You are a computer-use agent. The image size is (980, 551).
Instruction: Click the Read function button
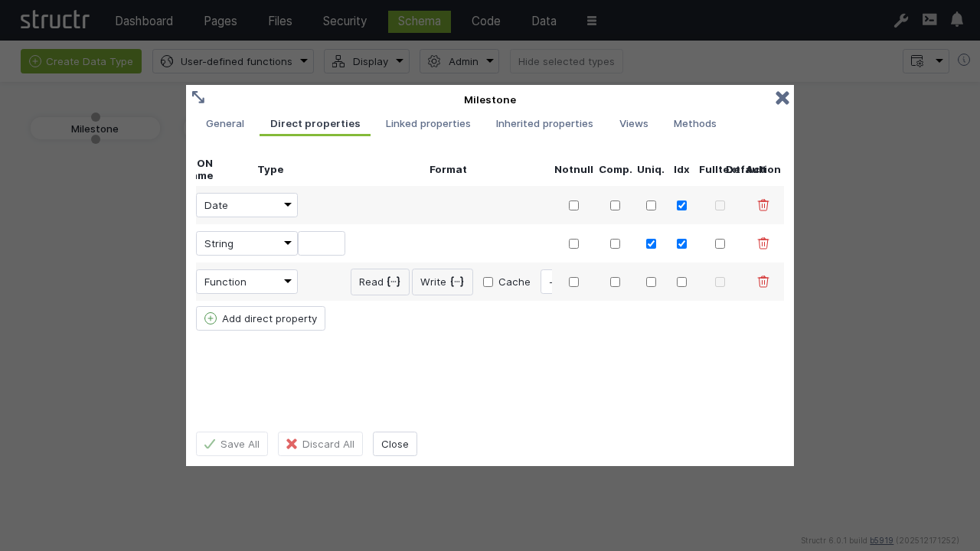380,282
